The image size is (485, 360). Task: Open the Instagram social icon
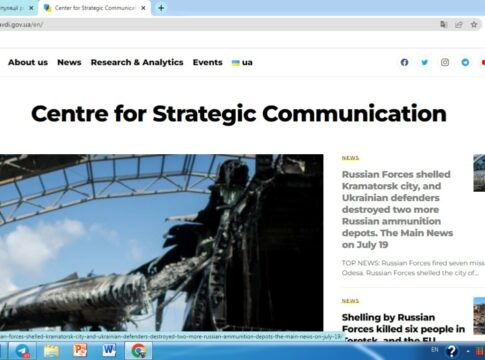click(x=445, y=62)
